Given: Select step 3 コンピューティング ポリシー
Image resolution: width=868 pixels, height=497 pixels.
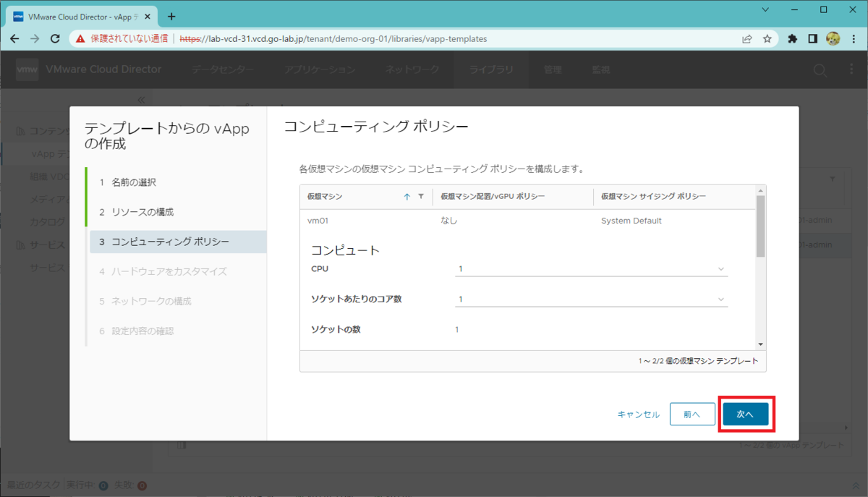Looking at the screenshot, I should tap(178, 242).
